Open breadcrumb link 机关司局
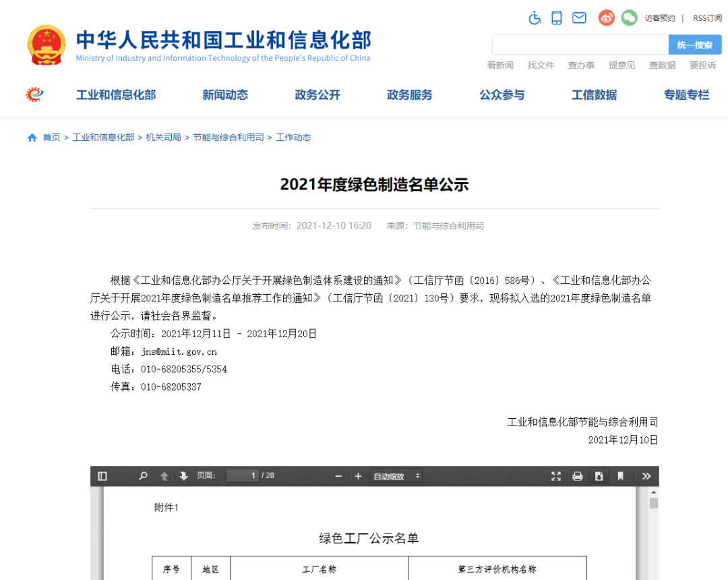Viewport: 728px width, 580px height. 163,138
